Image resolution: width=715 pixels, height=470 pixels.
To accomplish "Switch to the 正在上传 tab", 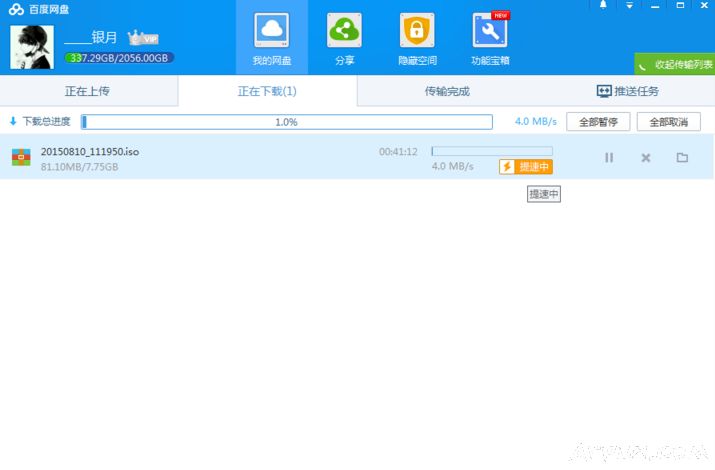I will [x=88, y=91].
